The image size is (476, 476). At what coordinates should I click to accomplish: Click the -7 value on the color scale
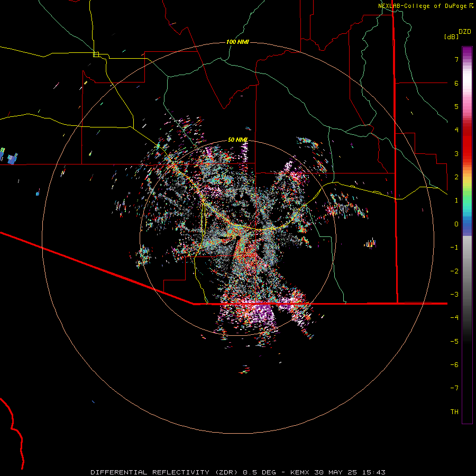[x=454, y=388]
